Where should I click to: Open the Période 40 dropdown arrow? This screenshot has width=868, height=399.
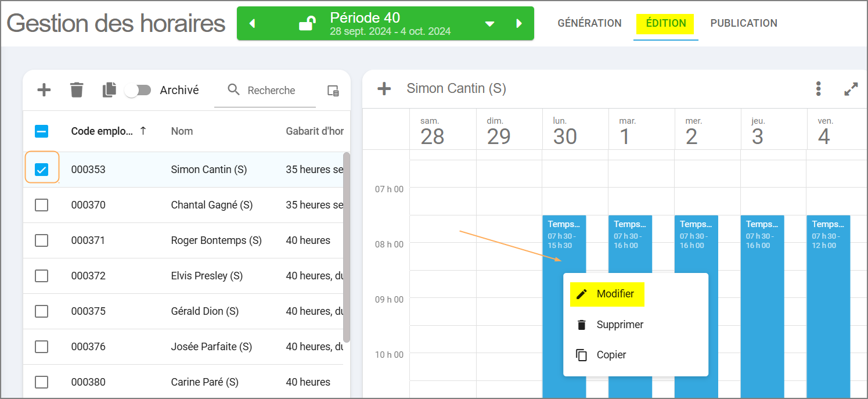pos(489,24)
